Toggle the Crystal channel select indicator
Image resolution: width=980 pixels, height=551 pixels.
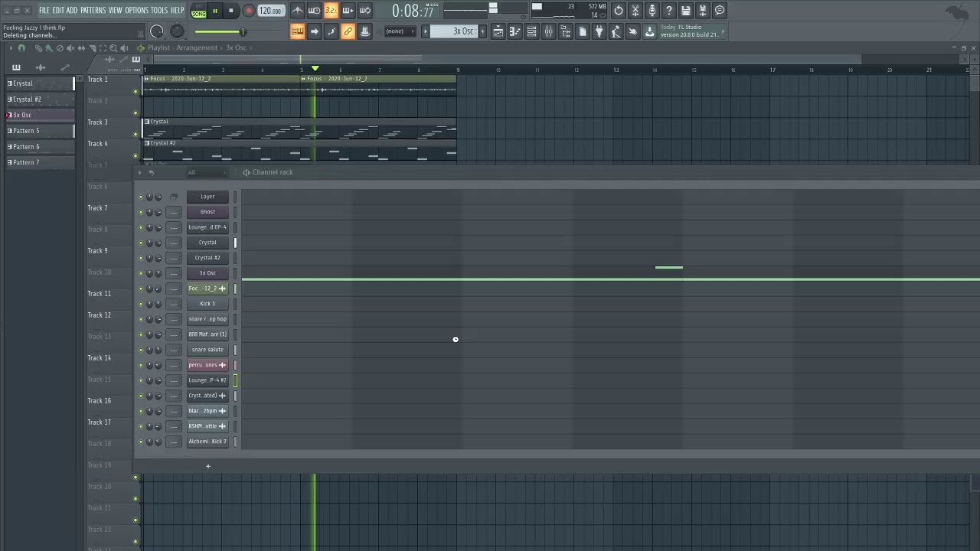tap(235, 243)
